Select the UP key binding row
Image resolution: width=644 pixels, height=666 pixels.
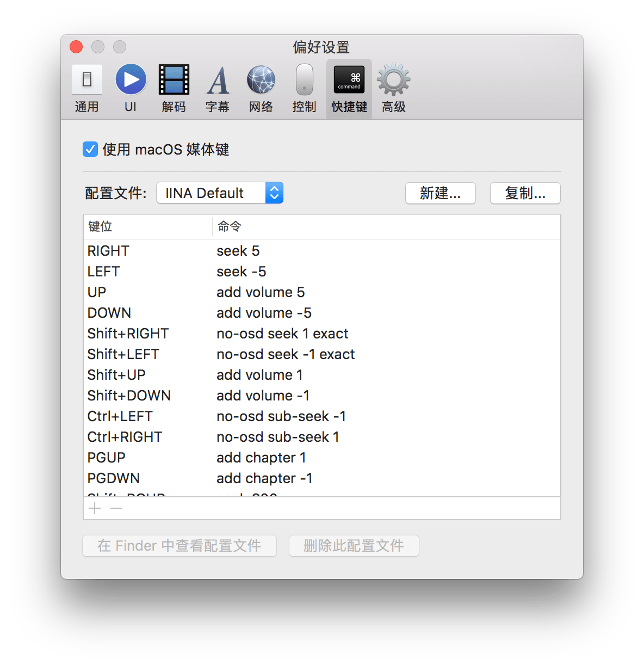[x=322, y=292]
